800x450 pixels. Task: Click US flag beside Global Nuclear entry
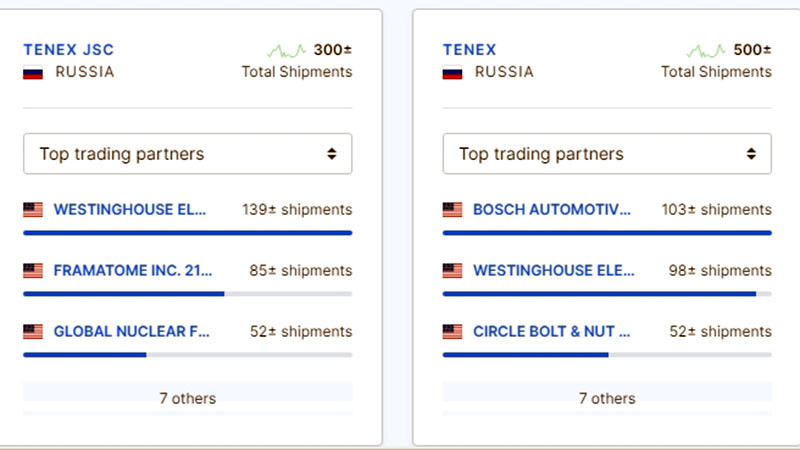(33, 332)
